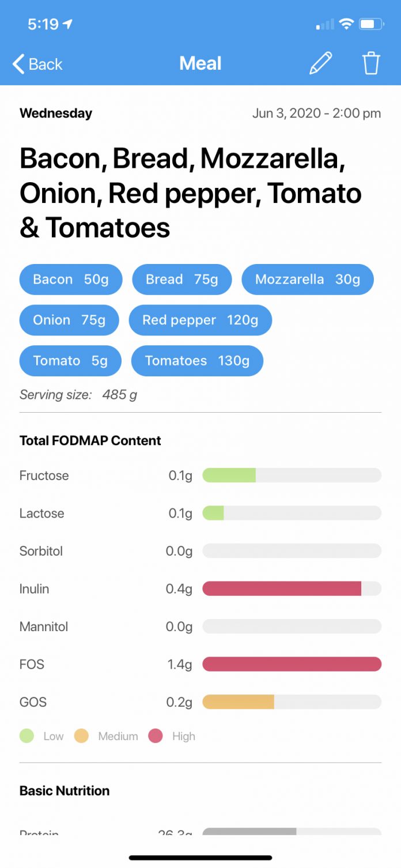Tap the Low legend dot indicator
This screenshot has height=868, width=401.
[27, 736]
